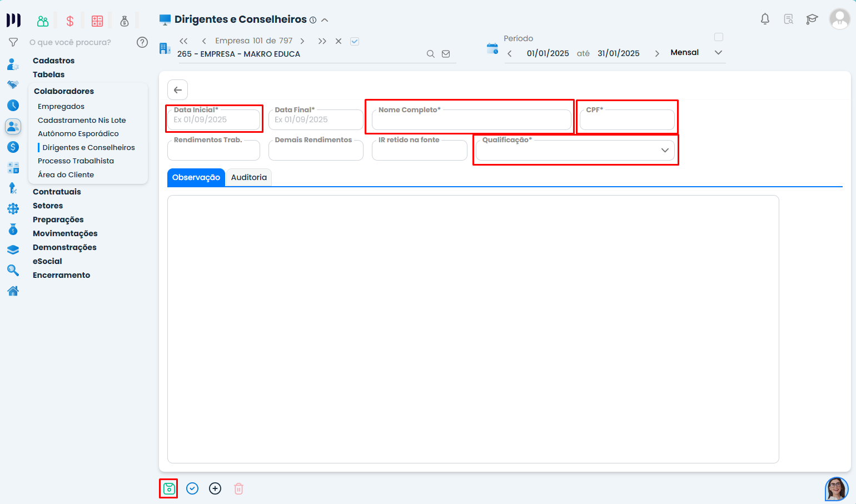Click the Nome Completo input field
The width and height of the screenshot is (856, 504).
471,120
